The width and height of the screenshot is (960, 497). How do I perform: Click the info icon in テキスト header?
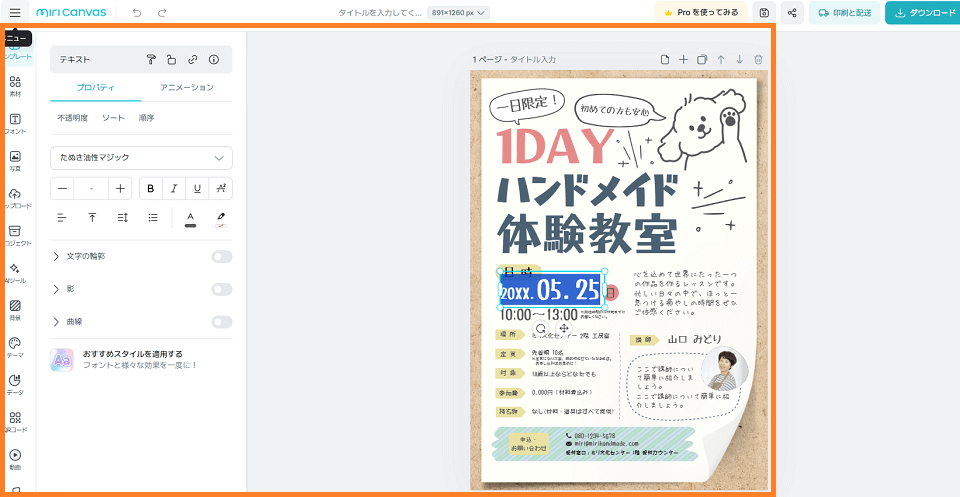pos(214,59)
